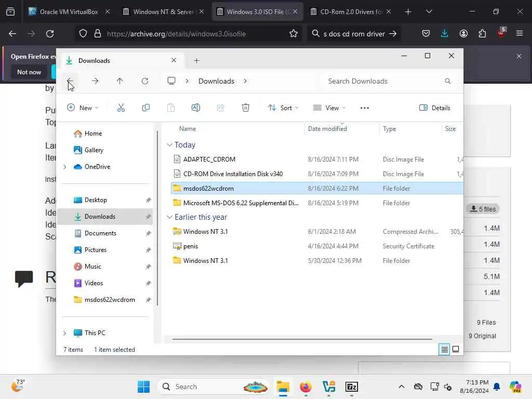Switch to large thumbnails view icon in status bar
The height and width of the screenshot is (399, 532).
[456, 349]
